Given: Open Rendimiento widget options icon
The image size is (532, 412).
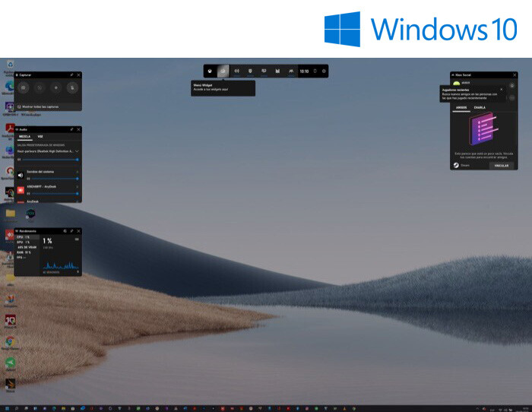Looking at the screenshot, I should pyautogui.click(x=65, y=231).
